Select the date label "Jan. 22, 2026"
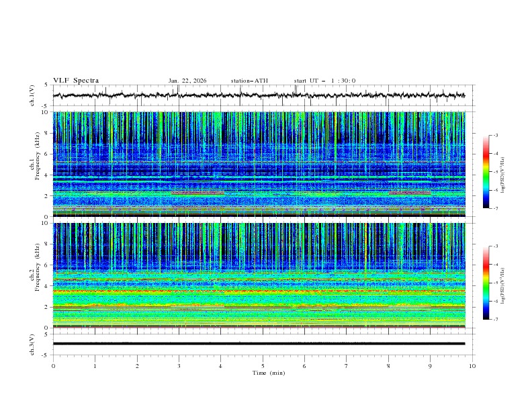 [187, 81]
